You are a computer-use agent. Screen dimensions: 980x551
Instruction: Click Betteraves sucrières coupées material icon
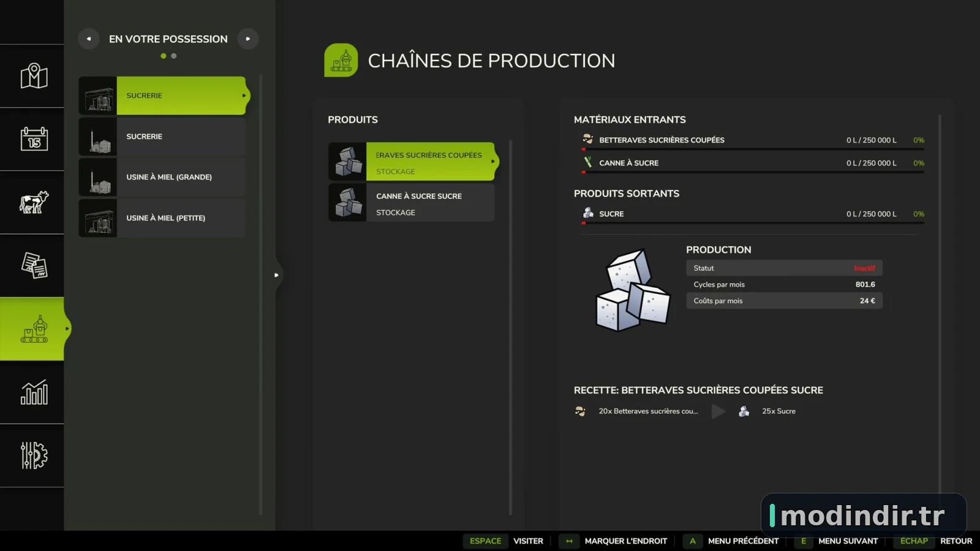click(588, 139)
